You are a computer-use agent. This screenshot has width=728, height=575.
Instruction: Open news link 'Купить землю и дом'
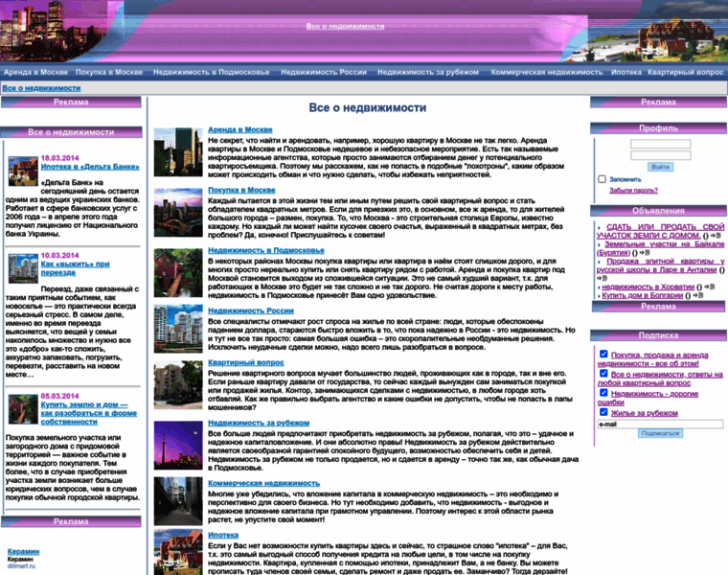pos(89,413)
